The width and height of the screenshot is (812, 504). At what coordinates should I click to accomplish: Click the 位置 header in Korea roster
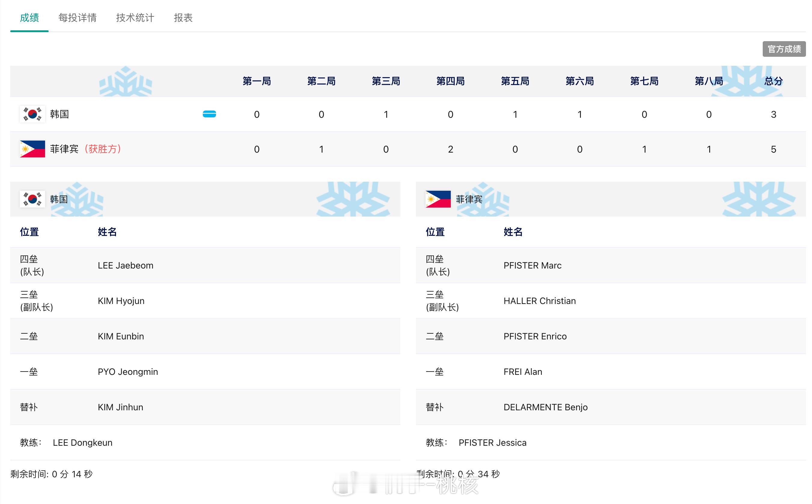[29, 232]
